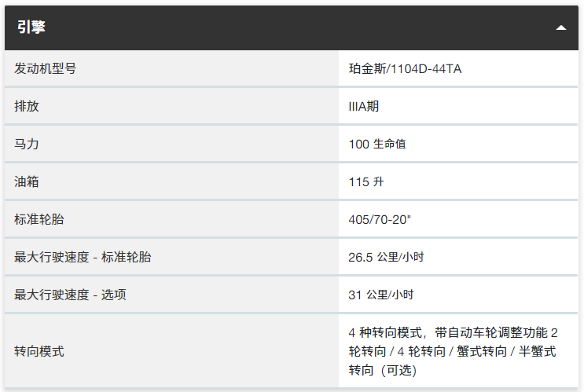Click the 31 公里/小时 speed value
The width and height of the screenshot is (584, 392).
point(380,295)
